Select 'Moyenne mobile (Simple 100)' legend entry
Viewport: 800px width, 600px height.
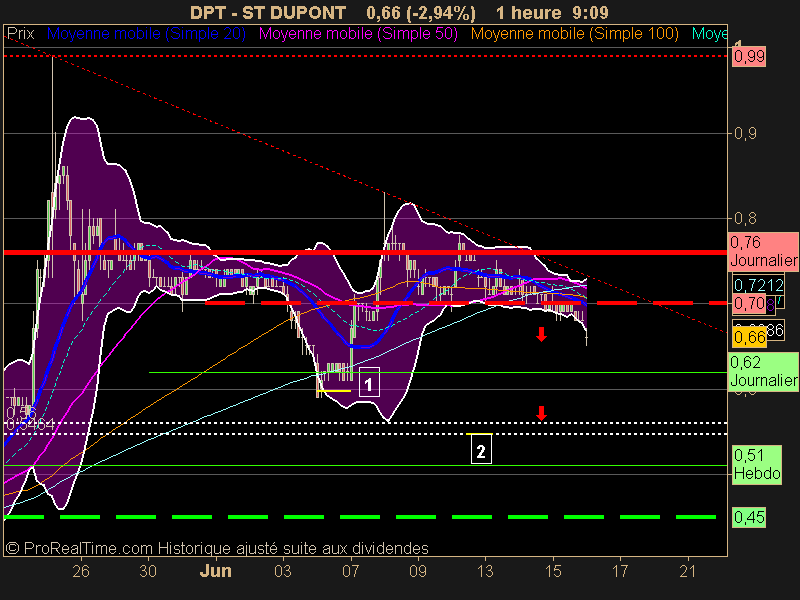click(575, 34)
